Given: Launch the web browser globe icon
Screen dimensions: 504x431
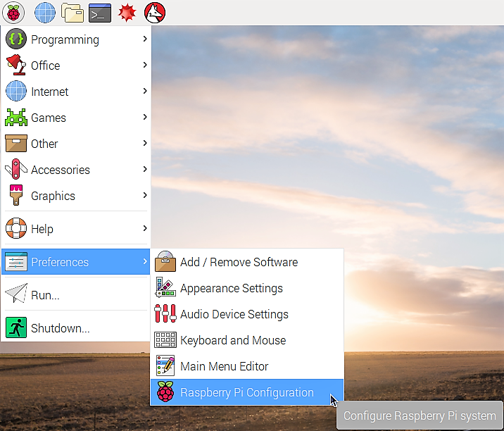Looking at the screenshot, I should pyautogui.click(x=44, y=13).
